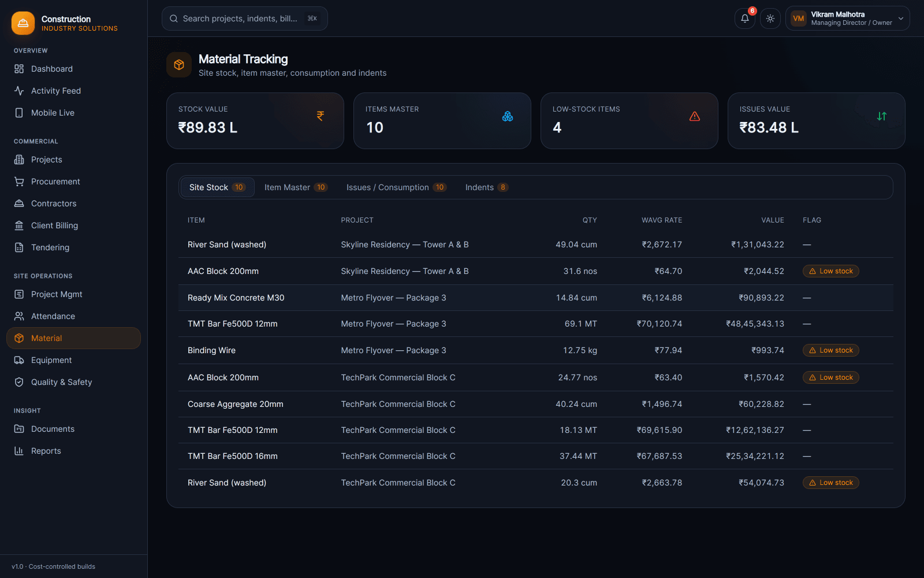
Task: Click the Documents folder icon
Action: coord(19,429)
